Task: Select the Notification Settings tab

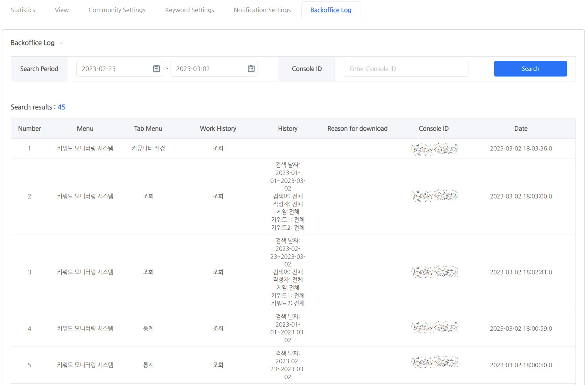Action: 262,10
